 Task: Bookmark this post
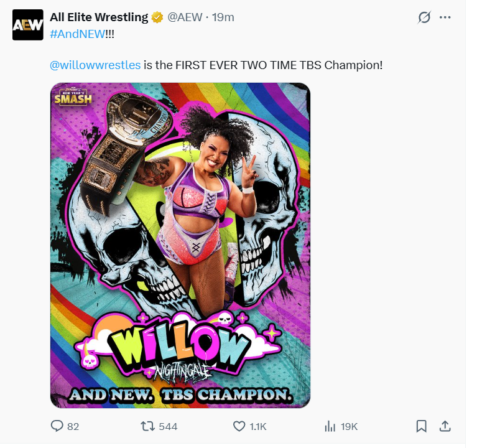[421, 426]
